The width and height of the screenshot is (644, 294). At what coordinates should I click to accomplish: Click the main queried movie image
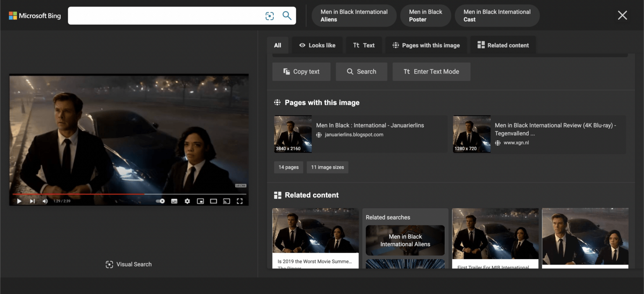pos(129,140)
